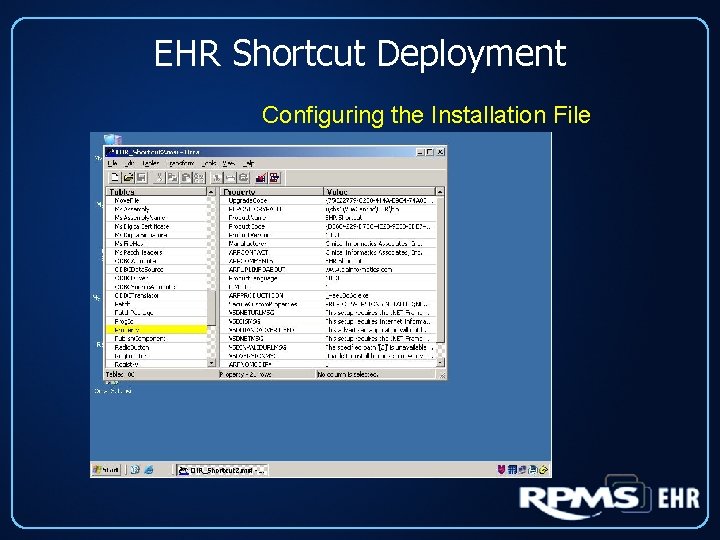The image size is (720, 540).
Task: Select the UpgradeCode property row
Action: tap(328, 201)
